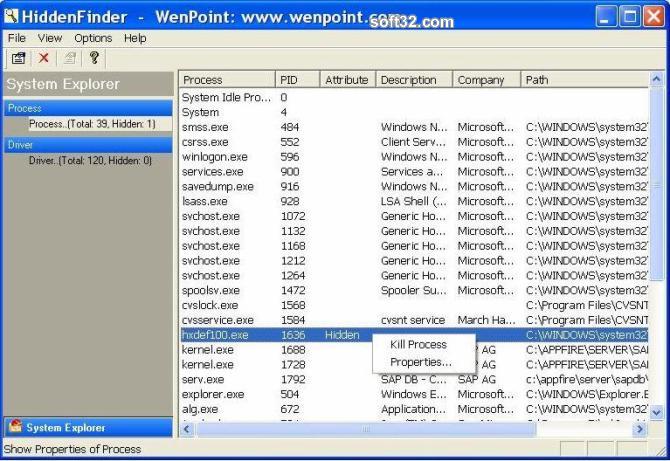Select the explorer.exe process row

212,394
